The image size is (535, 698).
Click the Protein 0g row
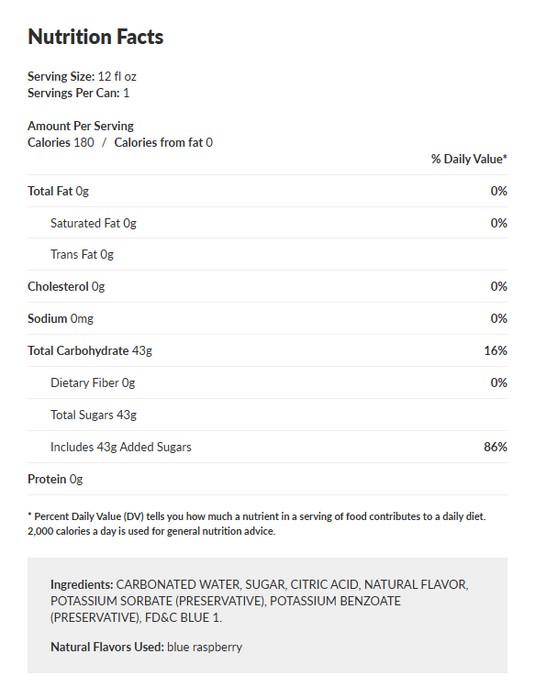tap(268, 479)
